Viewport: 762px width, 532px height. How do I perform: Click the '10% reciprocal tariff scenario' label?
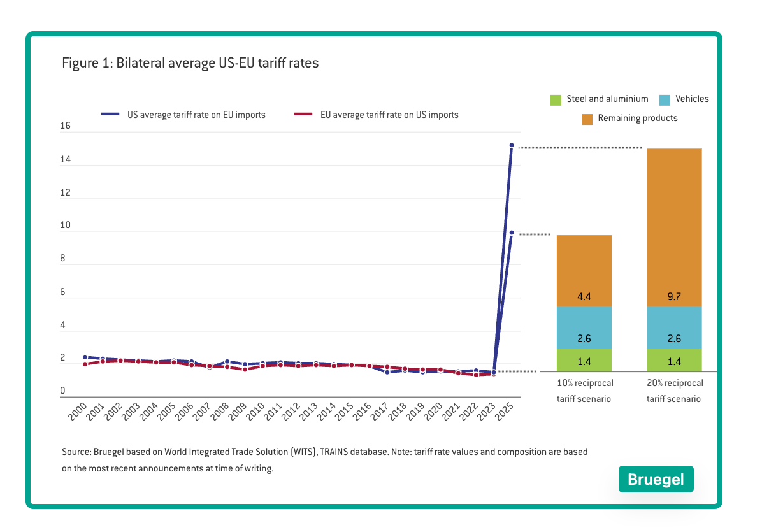click(585, 391)
